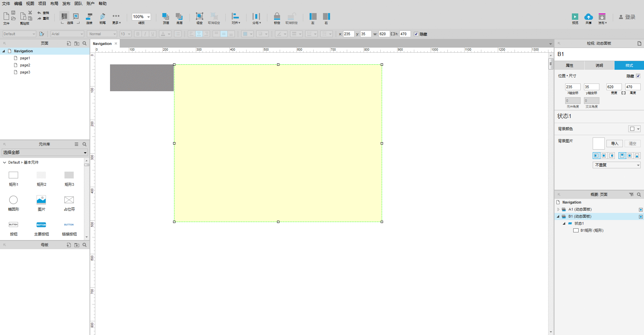Click the search icon in 元件库 panel
The width and height of the screenshot is (644, 335).
tap(85, 144)
